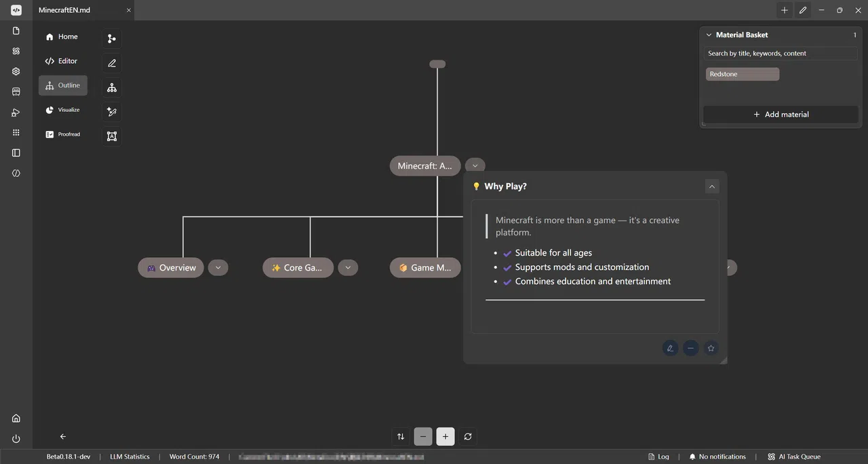Click the pen edit tool icon

click(112, 63)
